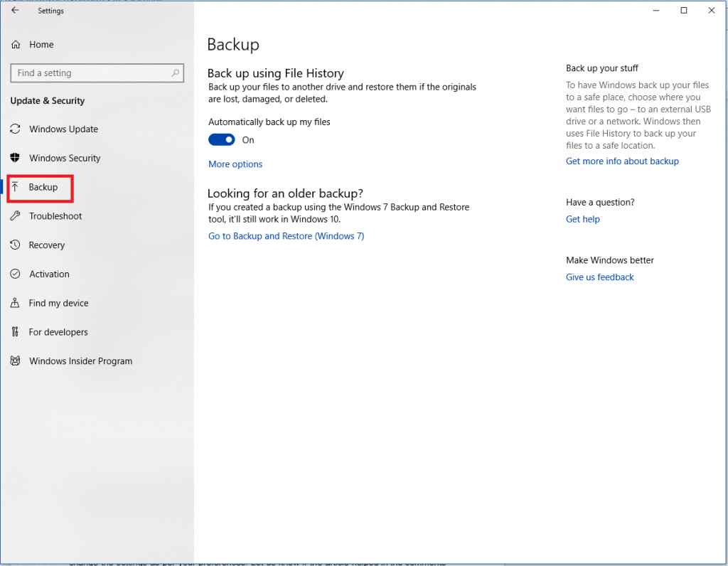Go to Troubleshoot settings
The image size is (728, 566).
[x=55, y=216]
